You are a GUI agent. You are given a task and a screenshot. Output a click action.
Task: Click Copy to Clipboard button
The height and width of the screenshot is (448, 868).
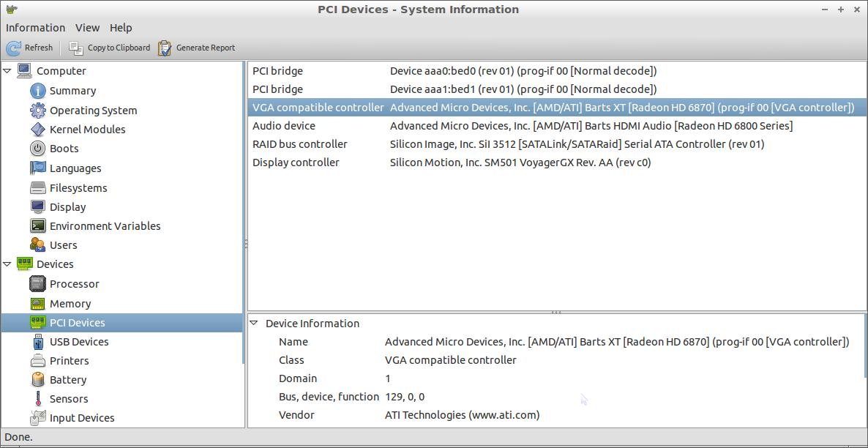110,48
